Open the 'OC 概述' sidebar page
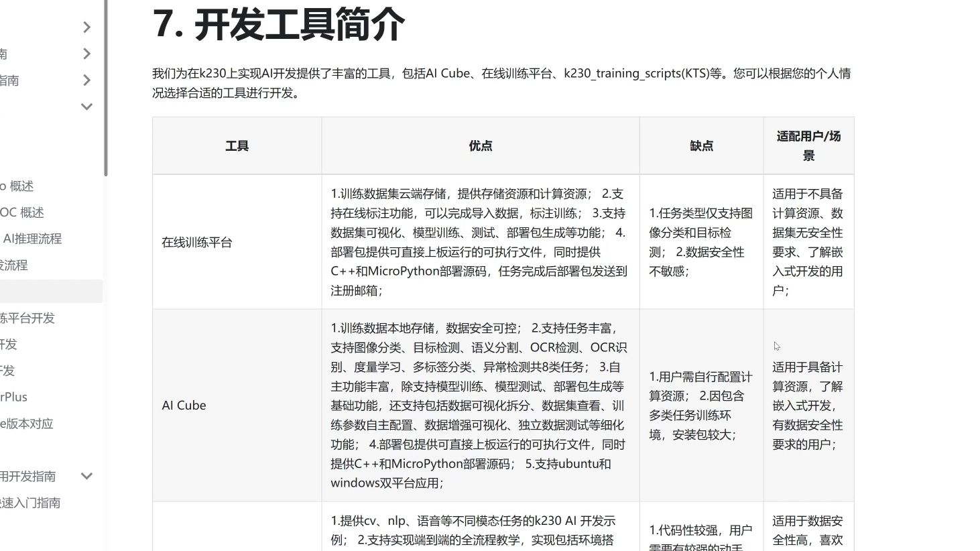Screen dimensions: 980x551 (22, 212)
